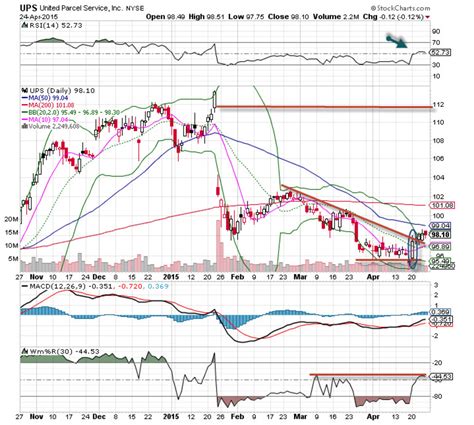Select the Low 97.75 value
The width and height of the screenshot is (474, 425).
246,17
